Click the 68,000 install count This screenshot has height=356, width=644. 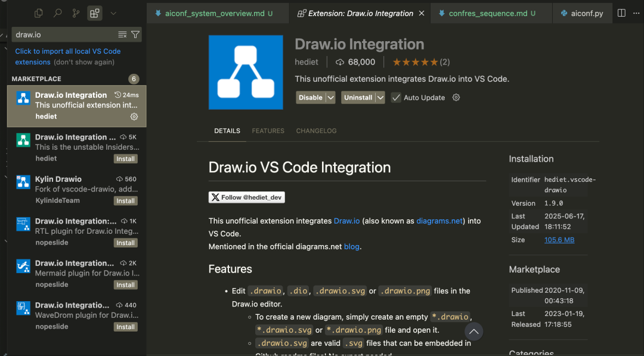click(x=355, y=62)
